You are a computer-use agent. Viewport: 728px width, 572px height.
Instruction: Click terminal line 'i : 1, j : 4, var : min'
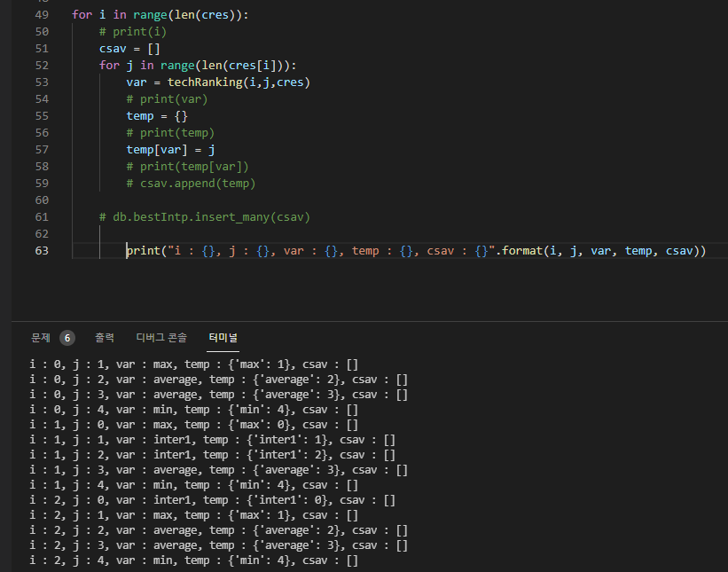click(x=193, y=485)
